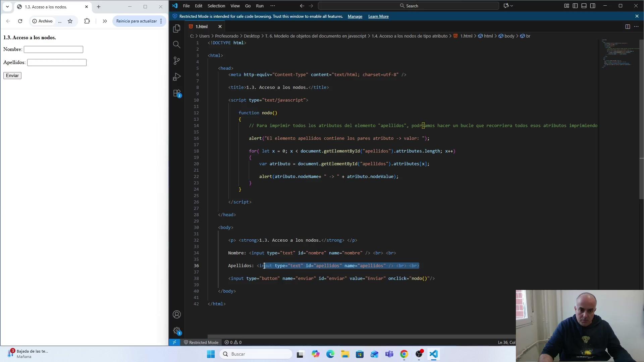Open the br breadcrumb dropdown
This screenshot has height=362, width=644.
click(525, 36)
